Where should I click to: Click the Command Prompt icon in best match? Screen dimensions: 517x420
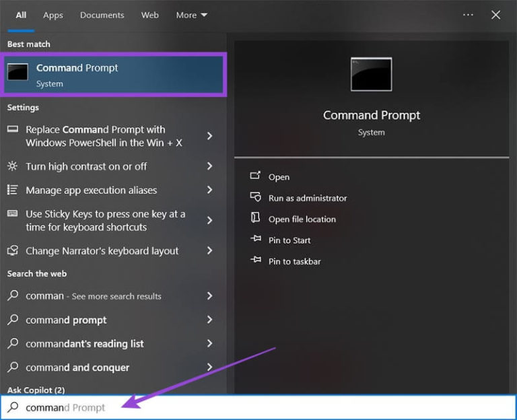click(x=18, y=72)
